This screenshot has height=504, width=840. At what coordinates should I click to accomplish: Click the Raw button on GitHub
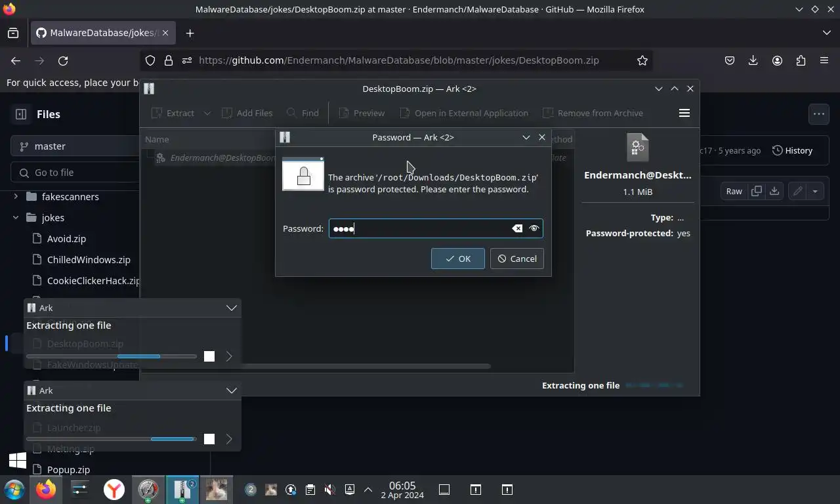734,192
